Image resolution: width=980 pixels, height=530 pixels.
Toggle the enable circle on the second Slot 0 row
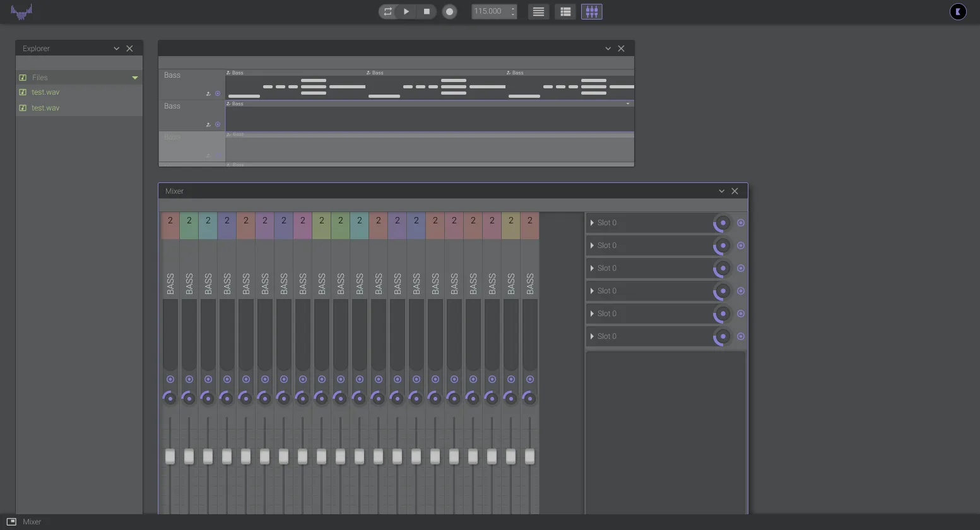pyautogui.click(x=741, y=245)
